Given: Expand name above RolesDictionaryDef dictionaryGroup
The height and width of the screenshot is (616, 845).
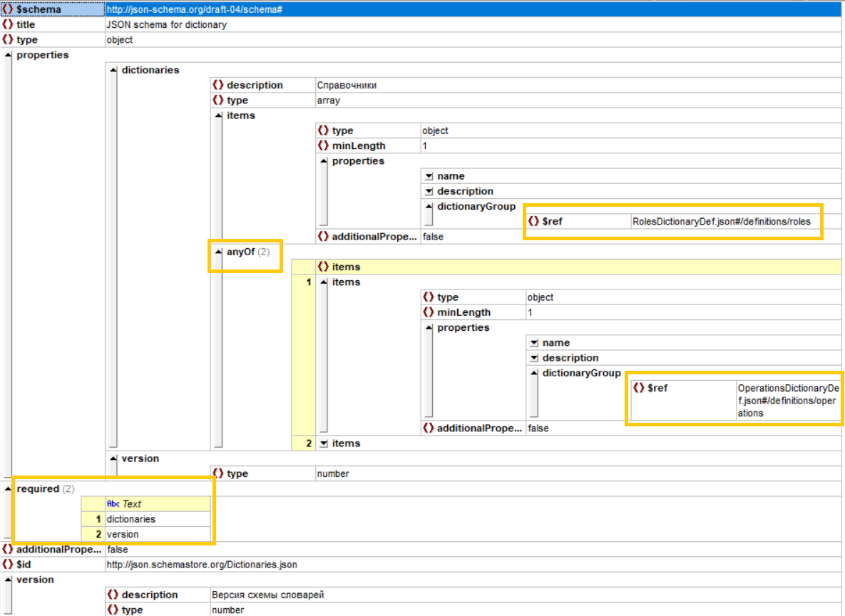Looking at the screenshot, I should [429, 175].
